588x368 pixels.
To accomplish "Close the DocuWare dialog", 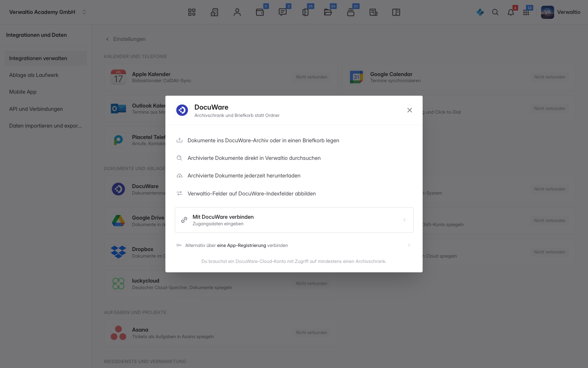I will (x=410, y=110).
